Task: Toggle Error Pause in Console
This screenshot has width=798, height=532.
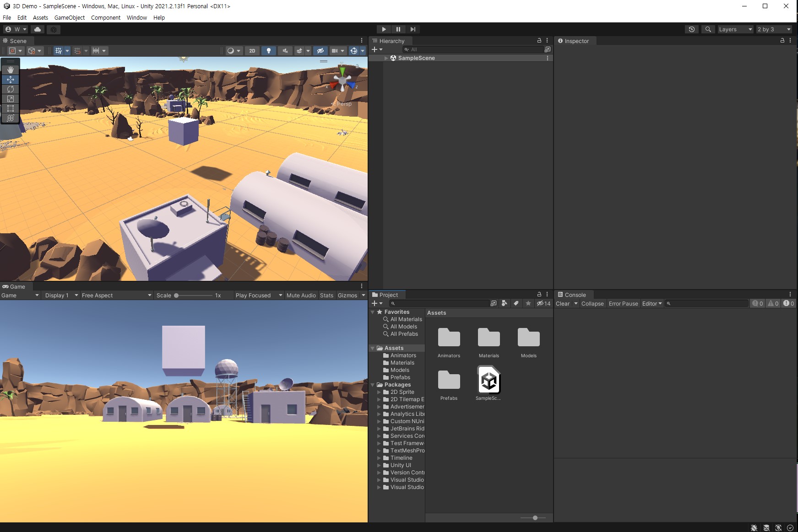Action: (623, 304)
